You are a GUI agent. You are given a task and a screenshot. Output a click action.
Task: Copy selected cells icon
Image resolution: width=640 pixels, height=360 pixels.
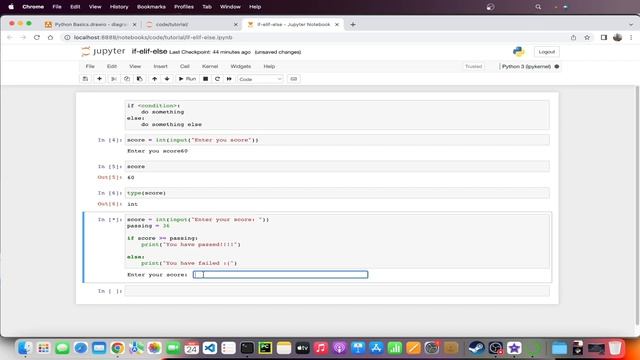point(127,79)
